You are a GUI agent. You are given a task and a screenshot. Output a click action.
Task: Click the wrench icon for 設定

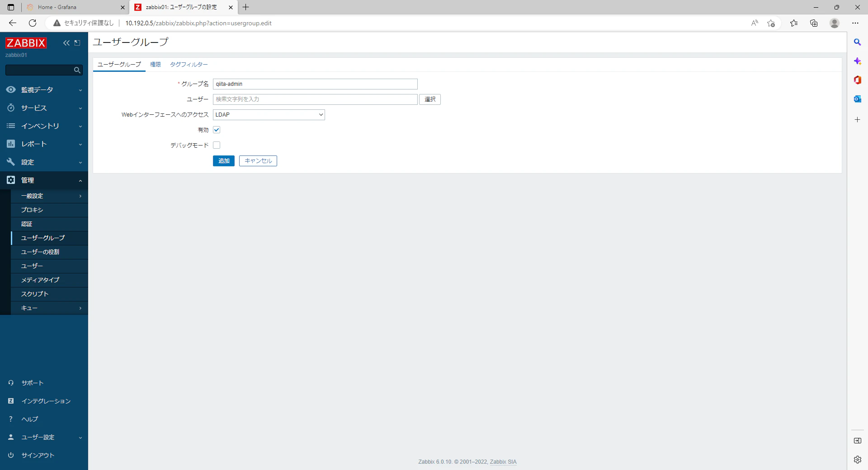click(x=11, y=162)
